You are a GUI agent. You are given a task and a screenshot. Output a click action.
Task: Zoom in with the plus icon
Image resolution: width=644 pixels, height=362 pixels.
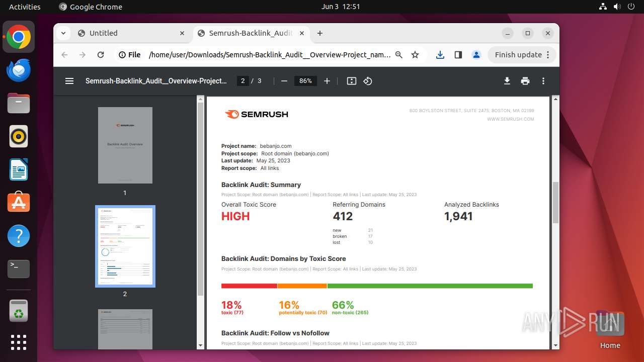(327, 81)
